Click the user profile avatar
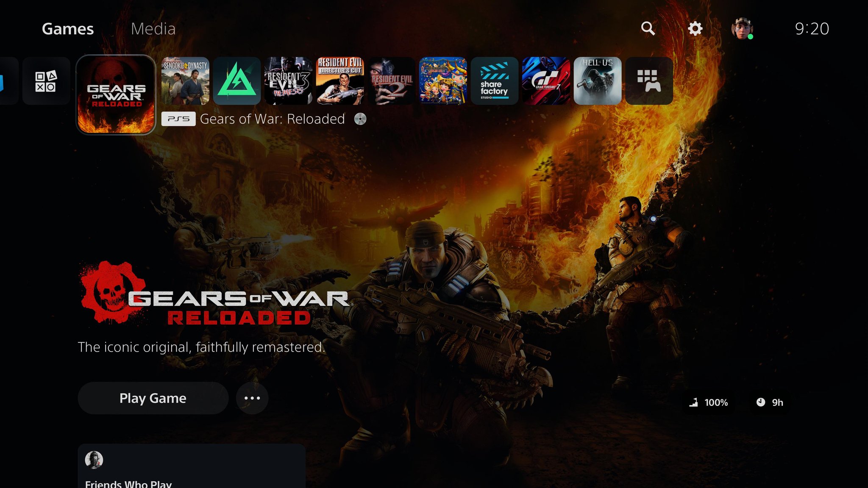Screen dimensions: 868x488 pos(742,29)
